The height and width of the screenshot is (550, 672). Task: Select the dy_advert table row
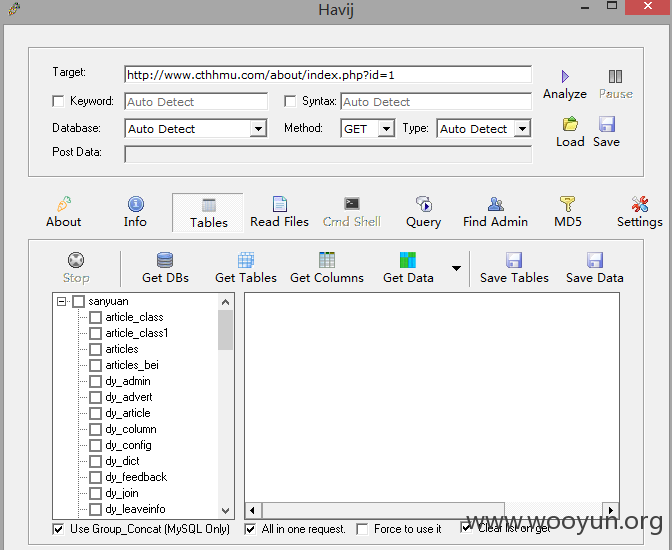(129, 397)
